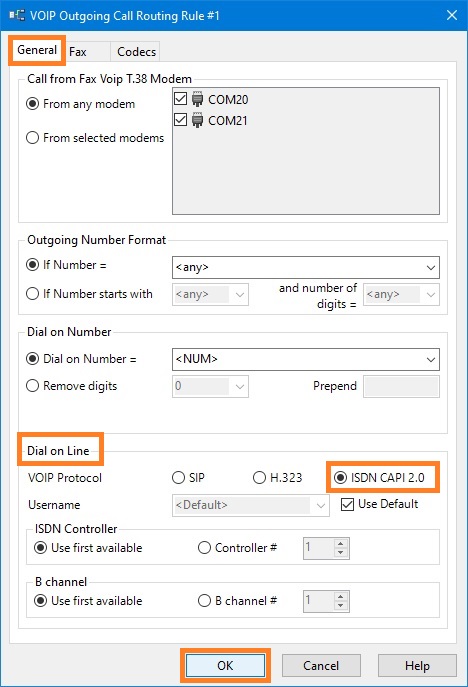
Task: Click the Cancel button
Action: (x=321, y=666)
